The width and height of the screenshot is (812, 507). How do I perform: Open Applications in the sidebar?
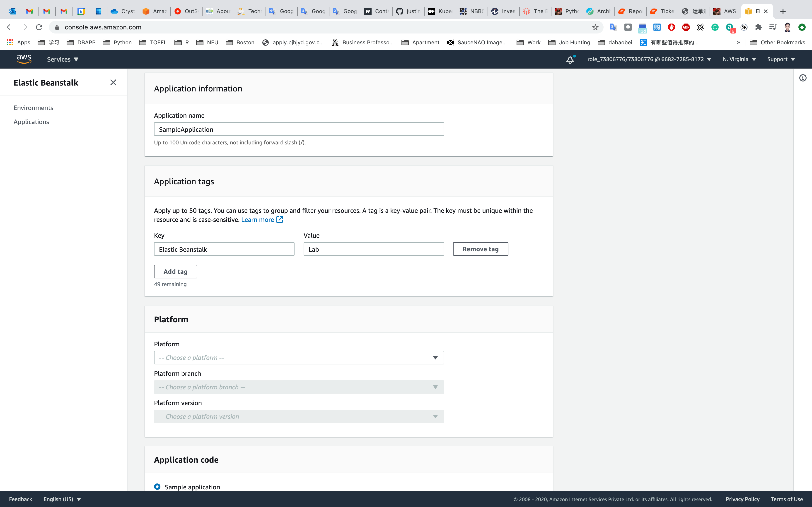click(x=31, y=122)
